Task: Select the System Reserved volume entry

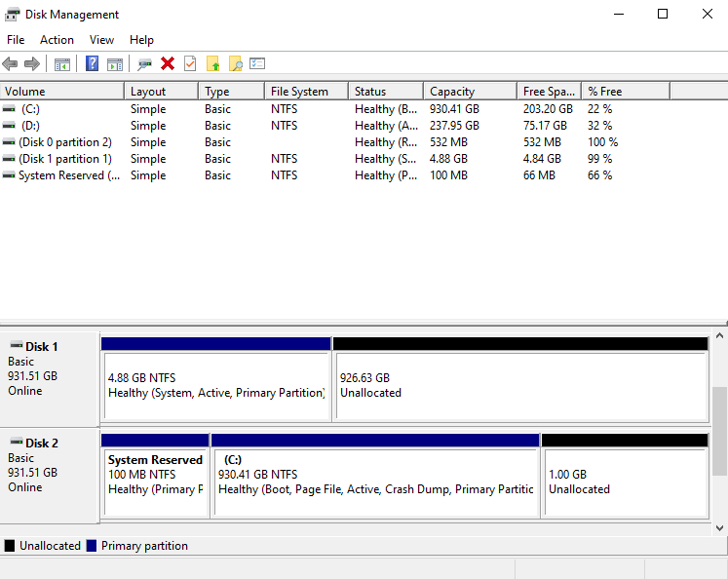Action: tap(69, 176)
